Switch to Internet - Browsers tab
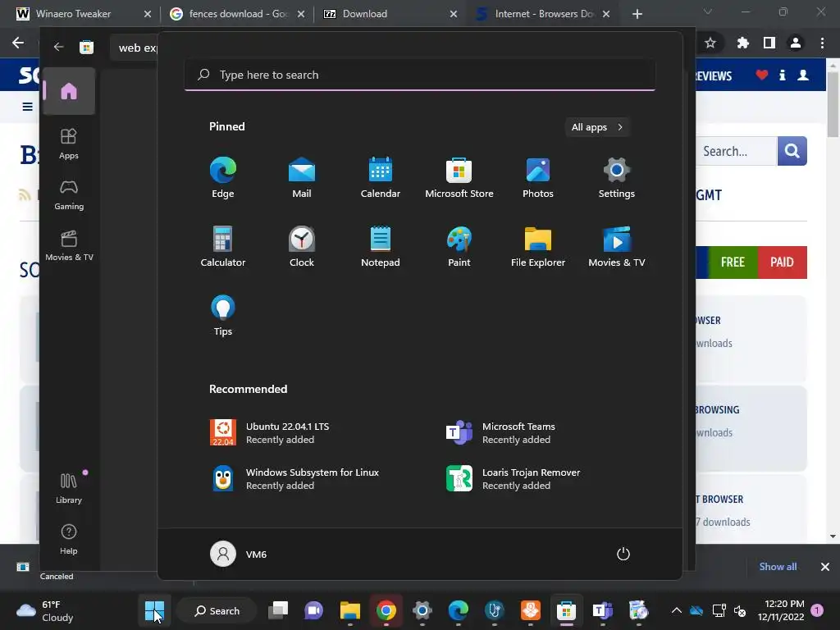Screen dimensions: 840x630 [542, 13]
